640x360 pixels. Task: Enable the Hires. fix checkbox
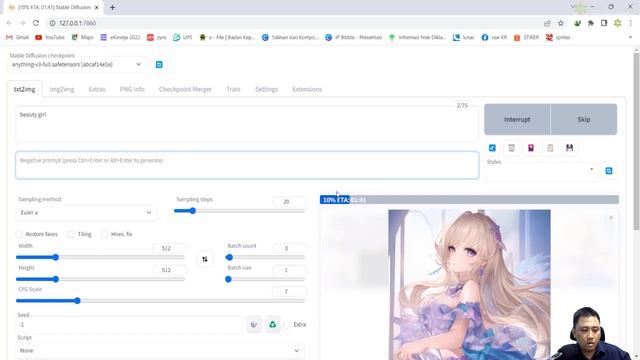[x=105, y=234]
